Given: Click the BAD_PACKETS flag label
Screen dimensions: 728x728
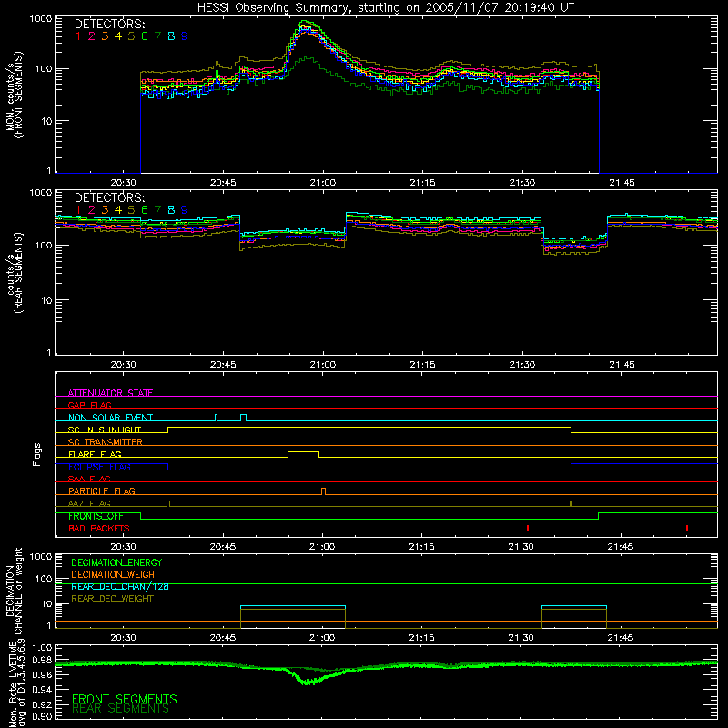Looking at the screenshot, I should tap(99, 528).
